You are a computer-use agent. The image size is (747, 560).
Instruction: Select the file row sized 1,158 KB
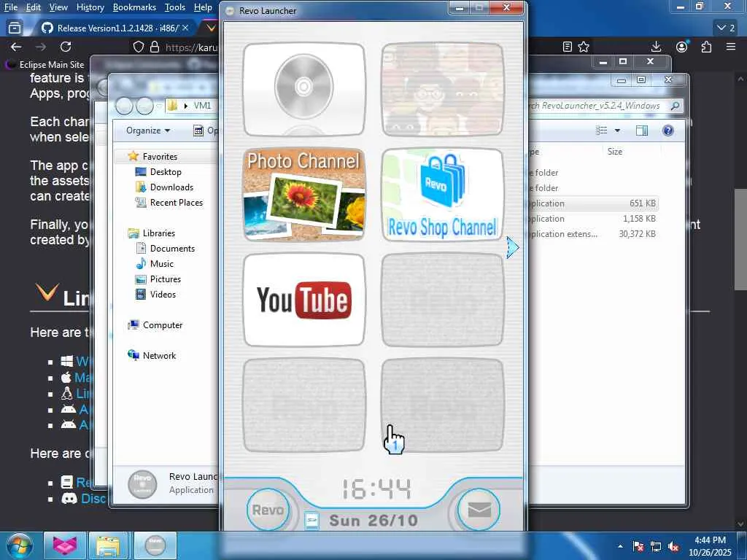[593, 219]
